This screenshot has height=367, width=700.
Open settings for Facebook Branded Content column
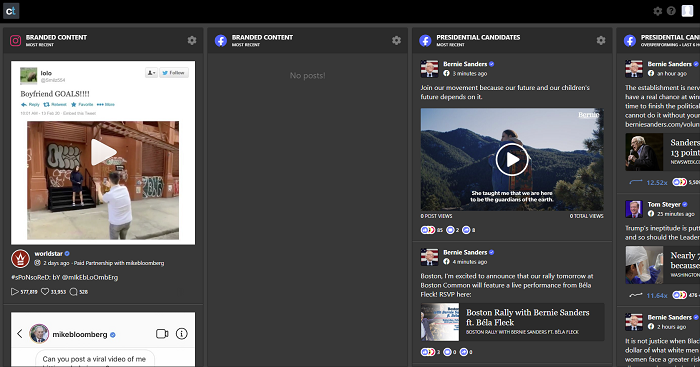[396, 41]
